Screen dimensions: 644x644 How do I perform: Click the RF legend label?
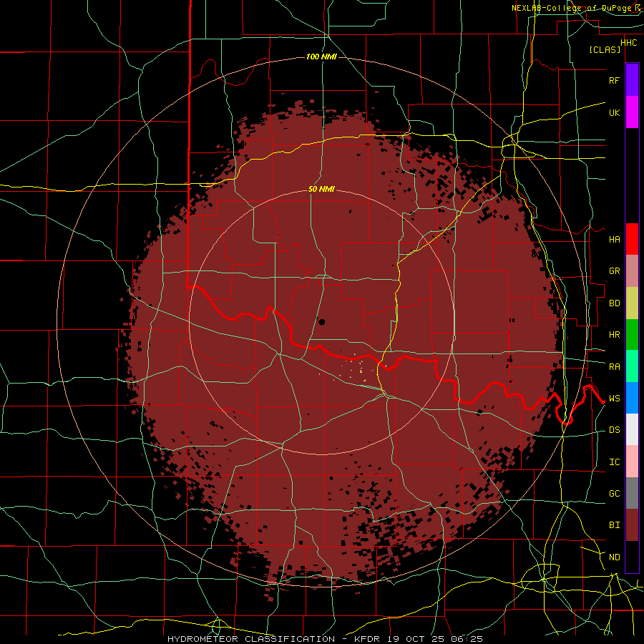tap(614, 80)
